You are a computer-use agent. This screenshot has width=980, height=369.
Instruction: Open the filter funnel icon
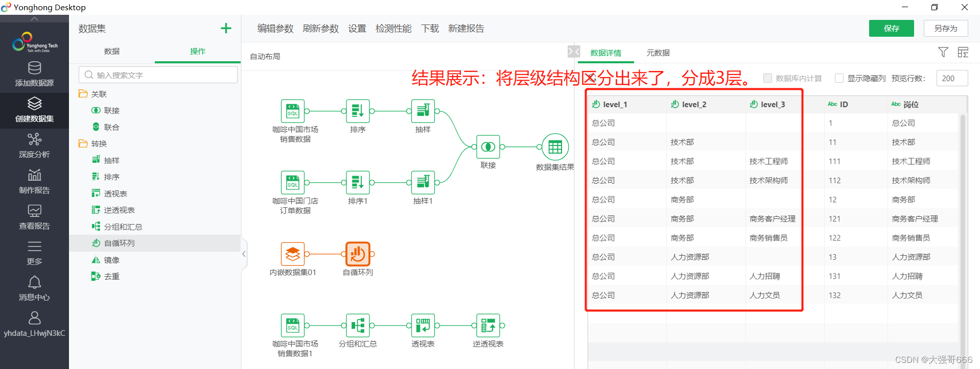tap(943, 52)
